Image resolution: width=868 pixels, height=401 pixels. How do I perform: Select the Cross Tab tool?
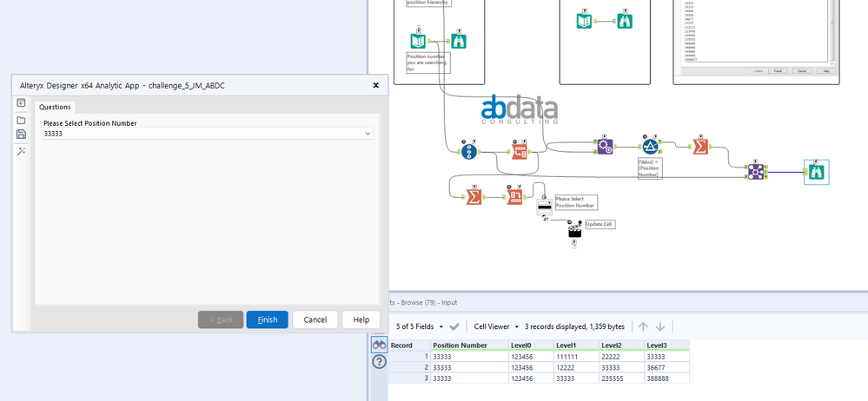(515, 196)
